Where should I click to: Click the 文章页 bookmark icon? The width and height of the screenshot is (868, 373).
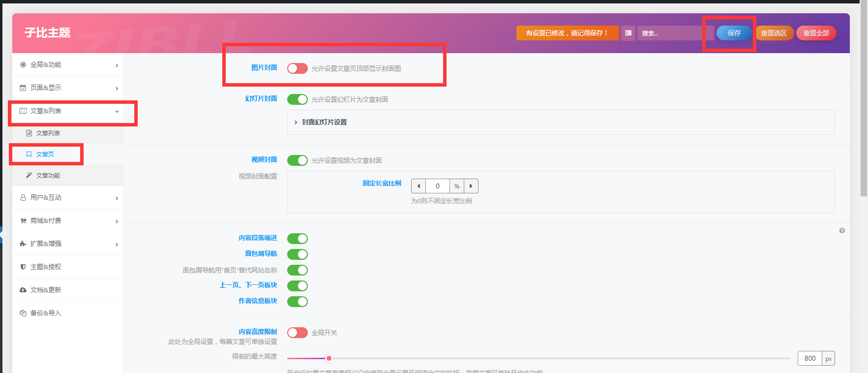coord(29,154)
